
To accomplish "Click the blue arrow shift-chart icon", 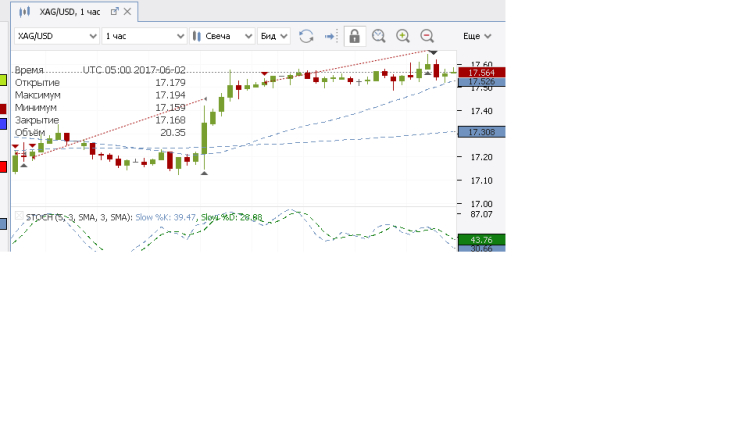I will [330, 36].
